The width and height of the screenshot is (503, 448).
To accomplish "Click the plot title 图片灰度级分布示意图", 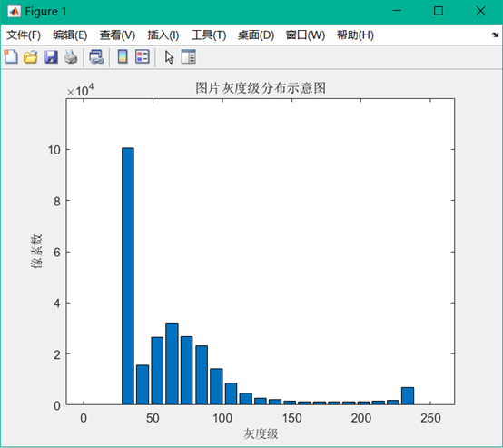I will coord(261,88).
